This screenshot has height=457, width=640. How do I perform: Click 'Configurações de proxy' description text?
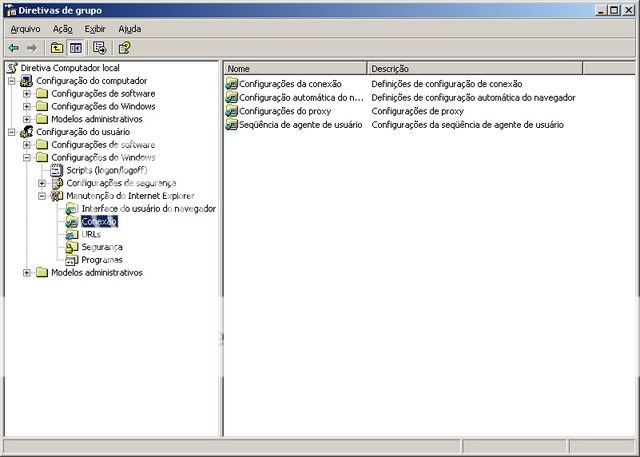tap(418, 111)
